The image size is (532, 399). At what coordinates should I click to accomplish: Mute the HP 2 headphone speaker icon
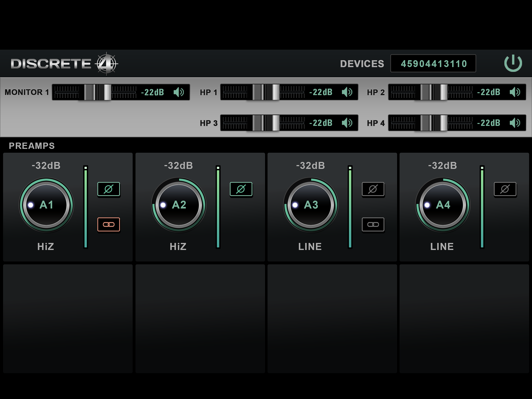pos(515,92)
